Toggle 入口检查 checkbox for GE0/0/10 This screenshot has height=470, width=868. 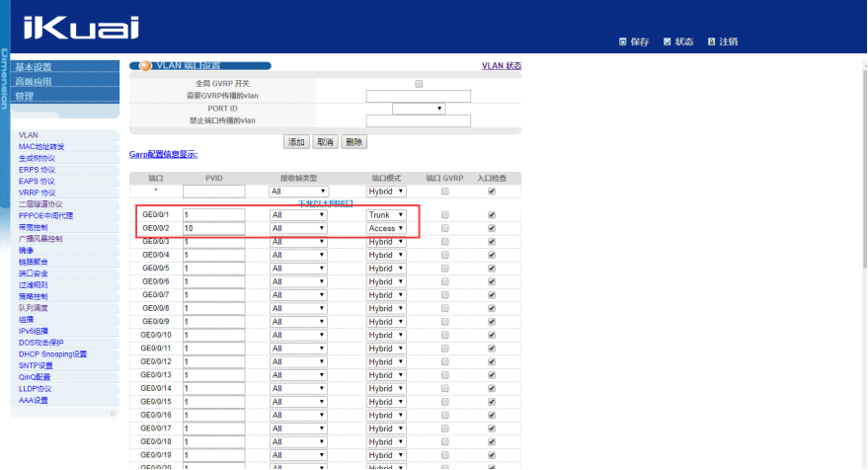tap(492, 335)
